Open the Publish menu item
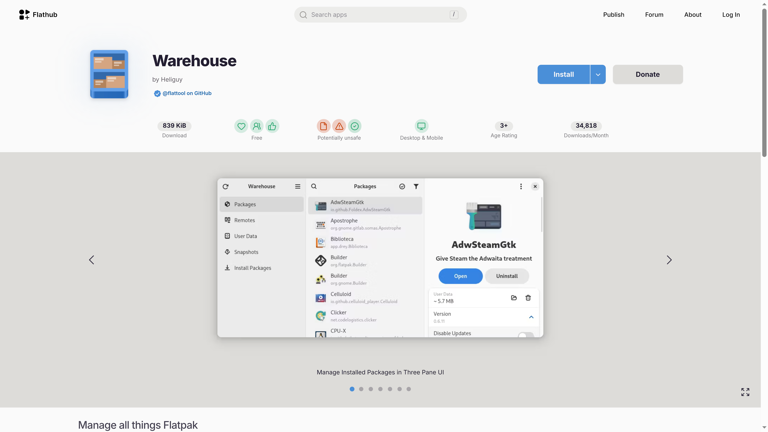This screenshot has width=768, height=432. [613, 15]
